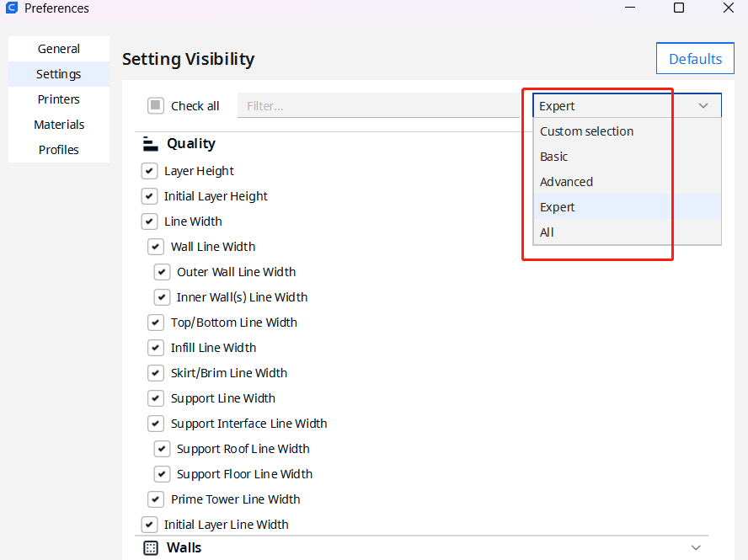The image size is (748, 560).
Task: Maximize the Preferences window
Action: point(679,8)
